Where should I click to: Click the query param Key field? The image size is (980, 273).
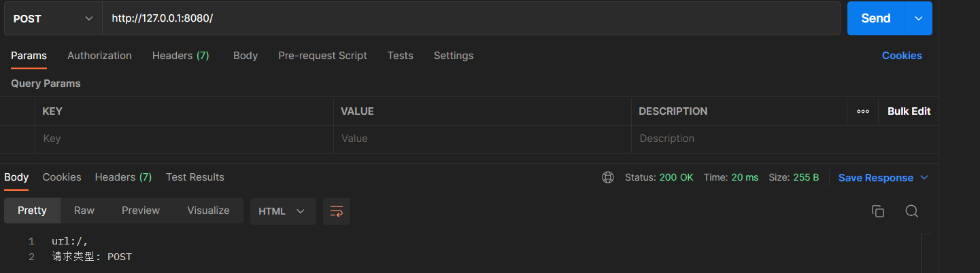click(x=184, y=139)
